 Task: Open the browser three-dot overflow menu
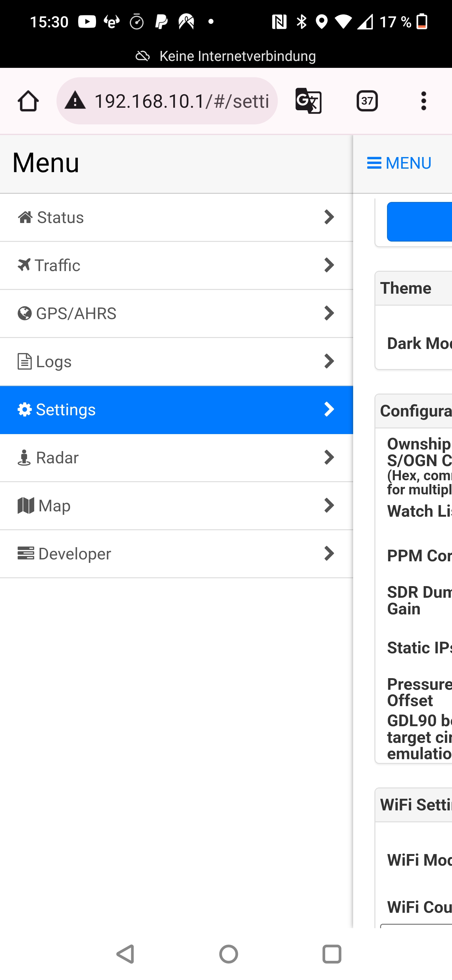coord(423,101)
